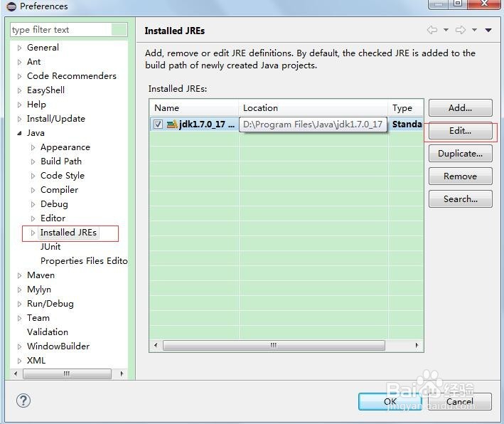Select Installed JREs in the tree
The image size is (504, 424).
tap(68, 232)
